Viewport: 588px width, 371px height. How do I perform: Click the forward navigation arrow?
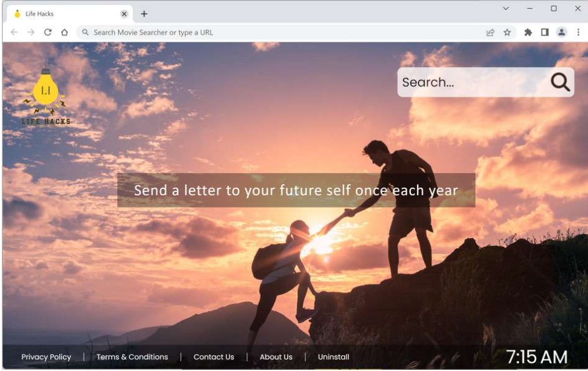coord(31,32)
